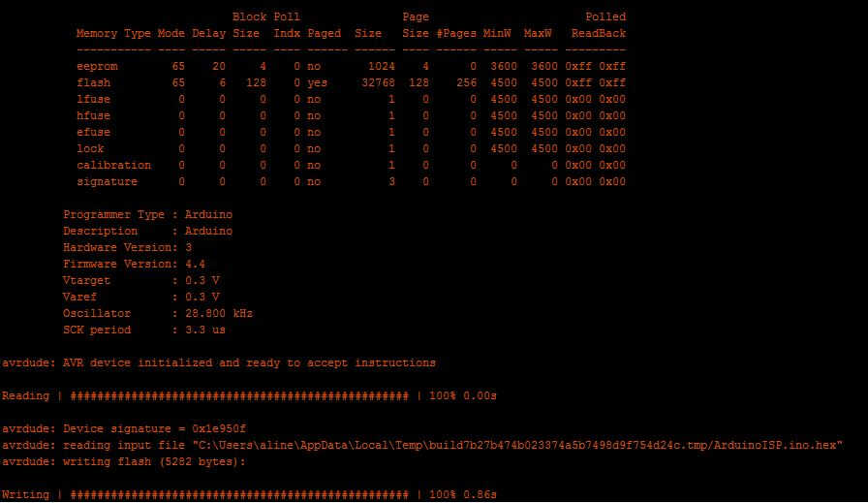Click the "Reading" progress bar of hash marks
The width and height of the screenshot is (868, 503).
click(x=239, y=396)
